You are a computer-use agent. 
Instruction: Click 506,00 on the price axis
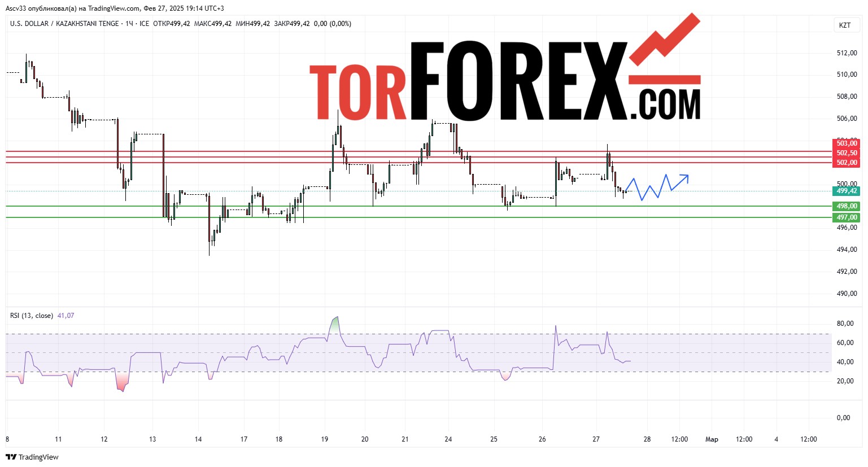pos(847,119)
